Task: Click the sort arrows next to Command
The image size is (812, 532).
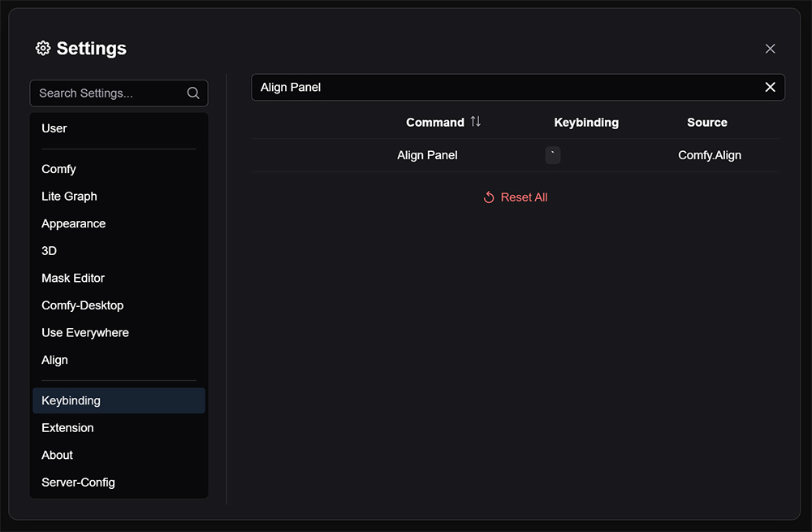Action: click(475, 122)
